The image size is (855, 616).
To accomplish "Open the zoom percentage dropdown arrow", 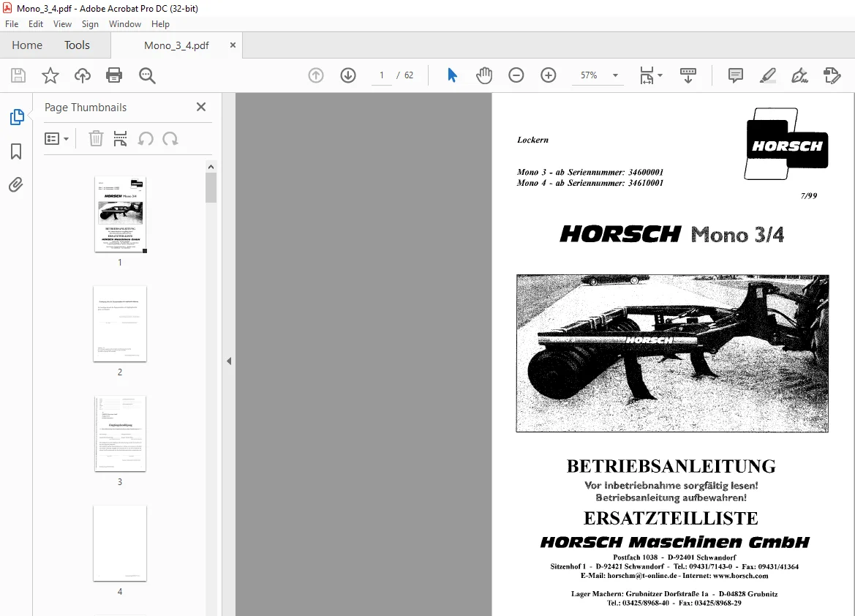I will point(615,75).
